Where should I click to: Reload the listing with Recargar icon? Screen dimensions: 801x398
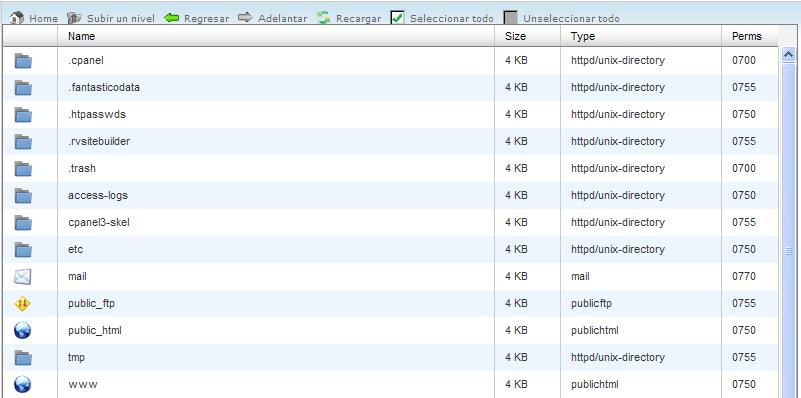(323, 18)
